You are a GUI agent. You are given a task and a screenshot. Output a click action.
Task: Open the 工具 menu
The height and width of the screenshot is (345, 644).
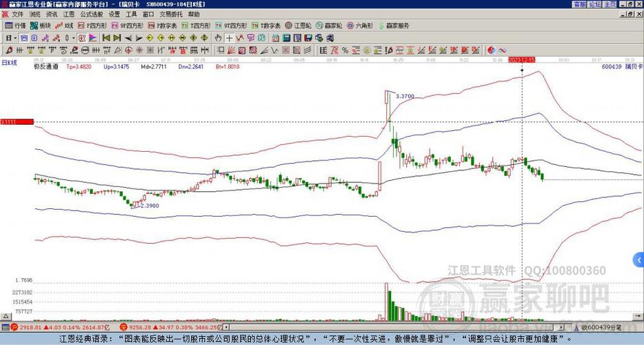131,14
